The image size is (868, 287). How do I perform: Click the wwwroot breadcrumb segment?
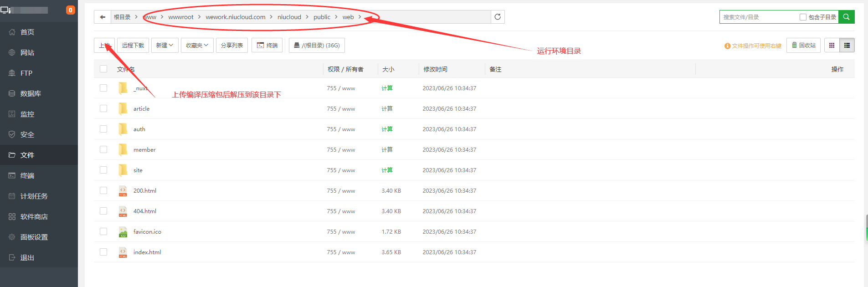pyautogui.click(x=181, y=17)
